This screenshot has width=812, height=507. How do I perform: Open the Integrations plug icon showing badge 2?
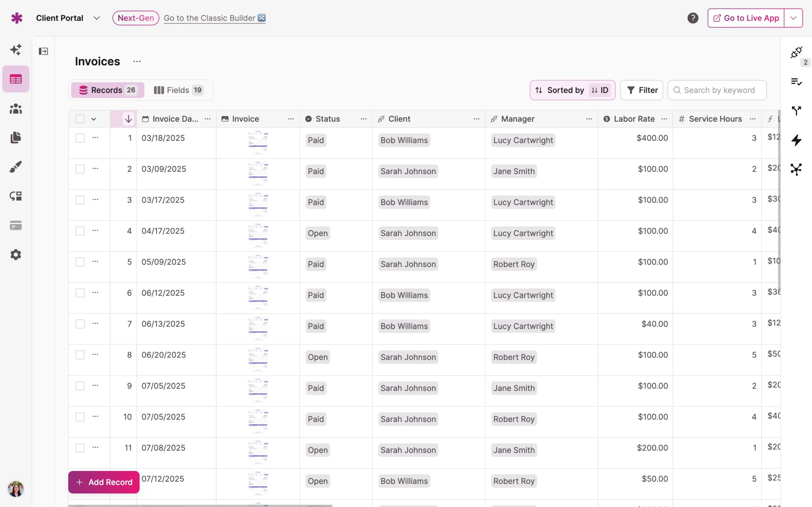[x=797, y=53]
